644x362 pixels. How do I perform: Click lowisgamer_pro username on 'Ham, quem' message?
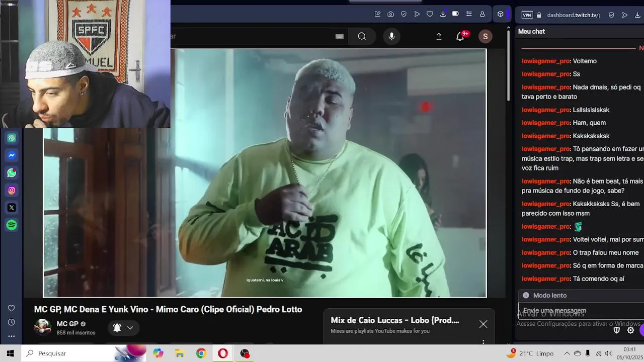[x=545, y=123]
